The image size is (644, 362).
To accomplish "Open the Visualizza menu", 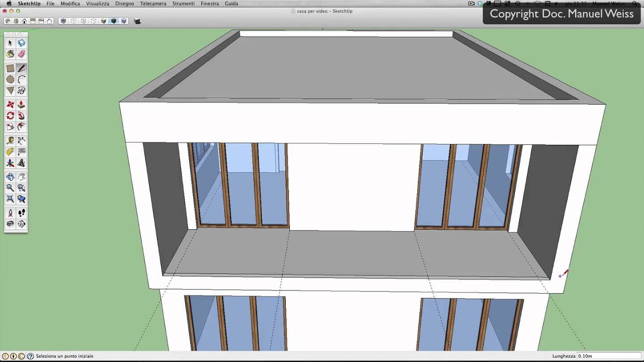I will [x=97, y=4].
